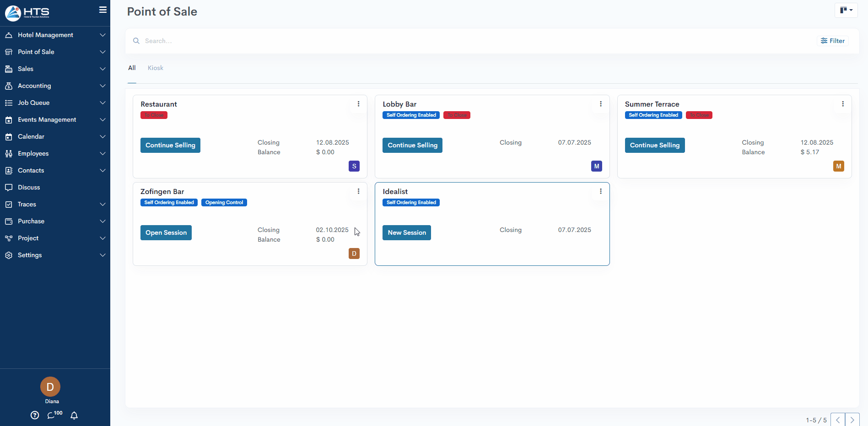Click the hamburger menu icon in sidebar header

tap(103, 10)
